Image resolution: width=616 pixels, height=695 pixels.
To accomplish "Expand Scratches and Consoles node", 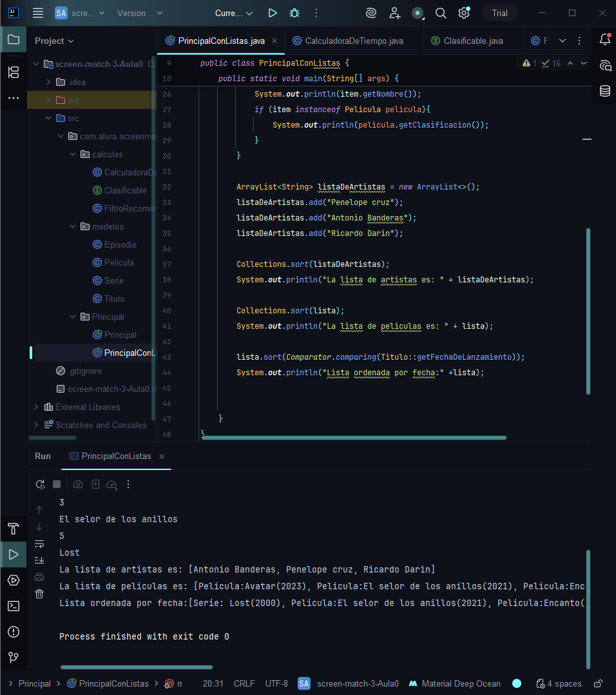I will click(x=36, y=425).
